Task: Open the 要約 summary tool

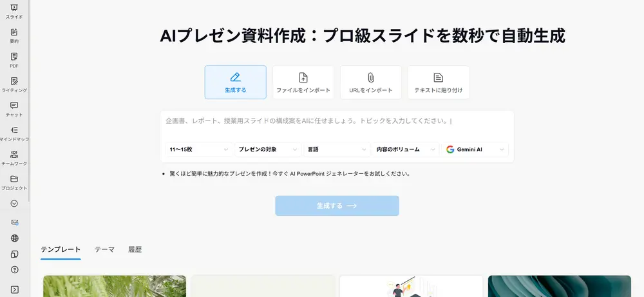Action: [14, 35]
